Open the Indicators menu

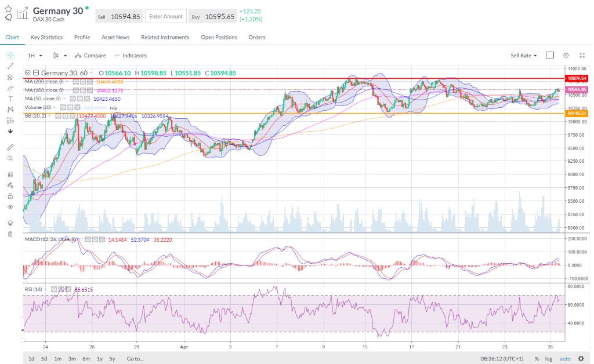[x=131, y=56]
